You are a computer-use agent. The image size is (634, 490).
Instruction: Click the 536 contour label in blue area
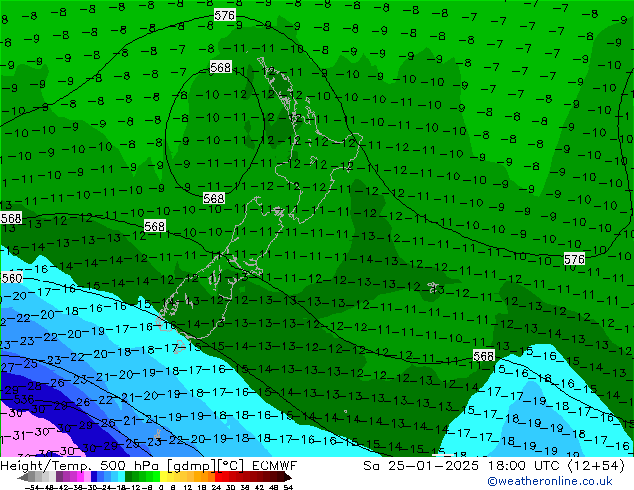[24, 399]
